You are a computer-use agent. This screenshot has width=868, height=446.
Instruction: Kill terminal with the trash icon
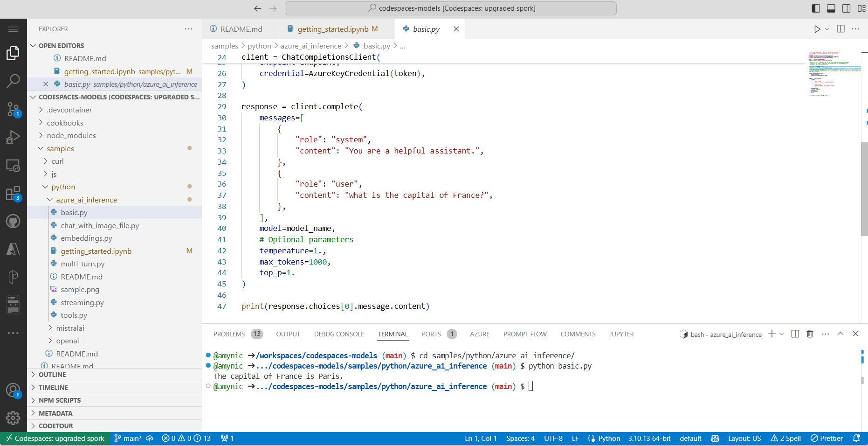[810, 334]
